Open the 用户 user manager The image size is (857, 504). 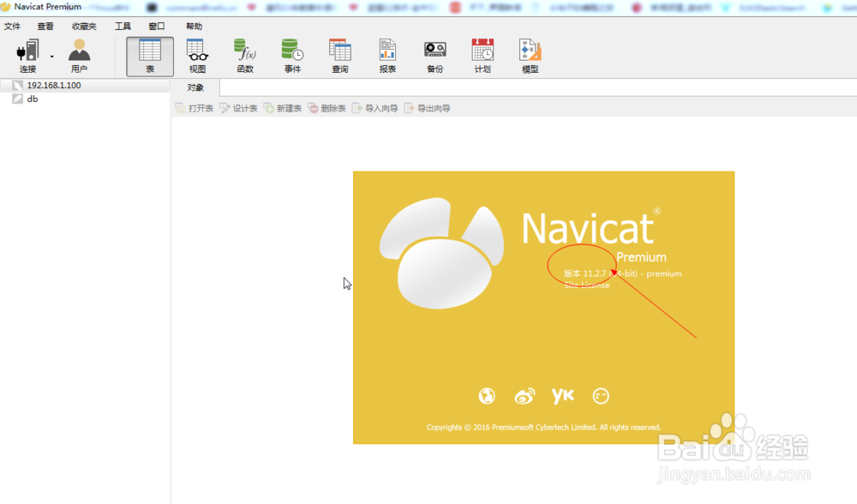coord(79,56)
